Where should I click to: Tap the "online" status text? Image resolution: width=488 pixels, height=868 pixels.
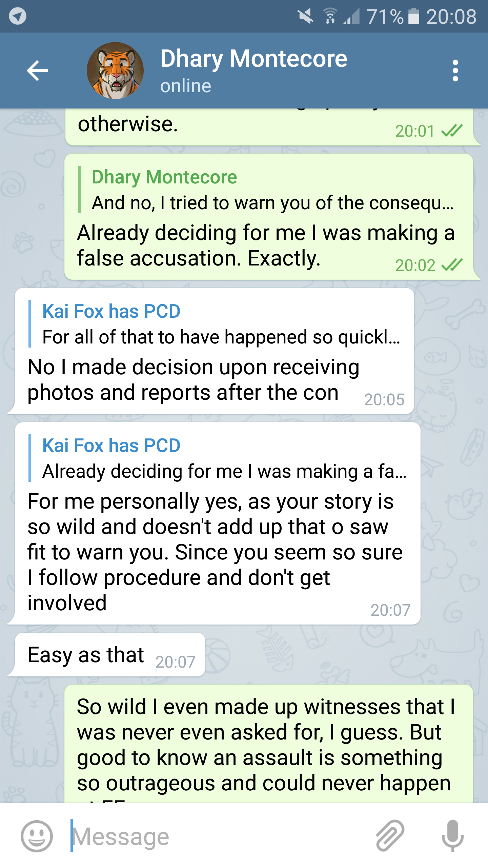tap(186, 86)
